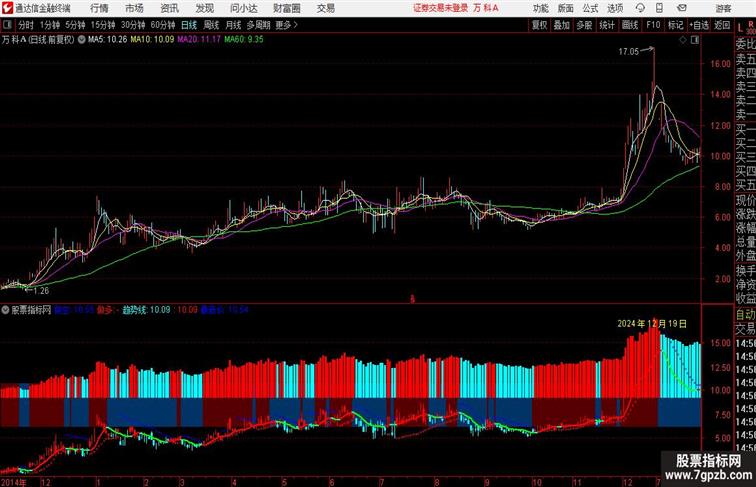
Task: Click the 多股 multi-stock button
Action: [x=584, y=25]
